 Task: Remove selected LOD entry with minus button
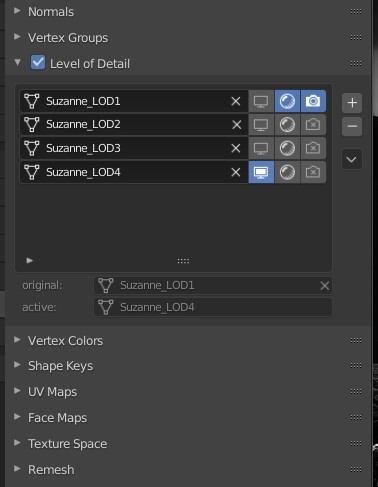click(352, 126)
